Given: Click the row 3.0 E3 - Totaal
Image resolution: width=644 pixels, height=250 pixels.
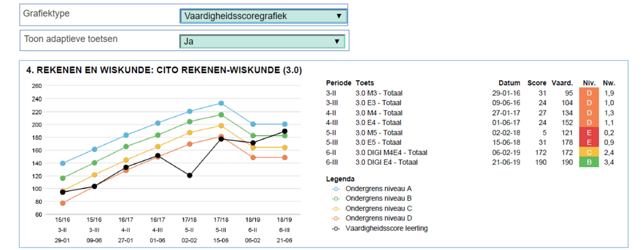Looking at the screenshot, I should point(470,103).
